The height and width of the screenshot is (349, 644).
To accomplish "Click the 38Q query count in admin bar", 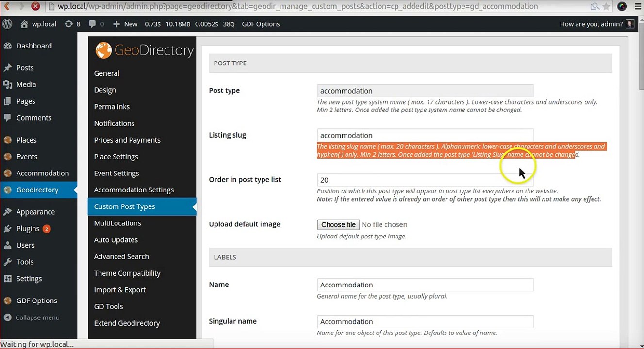I will click(229, 24).
